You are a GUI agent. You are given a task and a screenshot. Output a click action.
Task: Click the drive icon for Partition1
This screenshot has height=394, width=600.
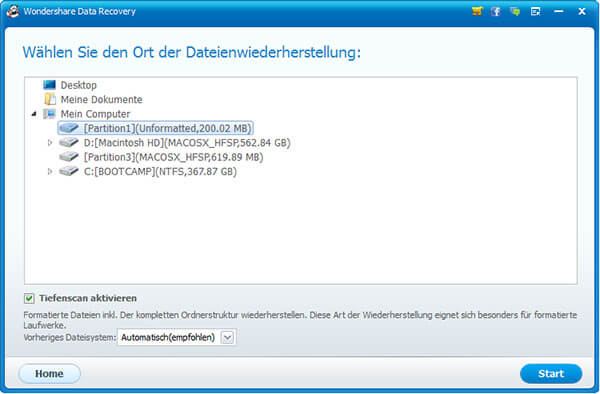pyautogui.click(x=69, y=128)
